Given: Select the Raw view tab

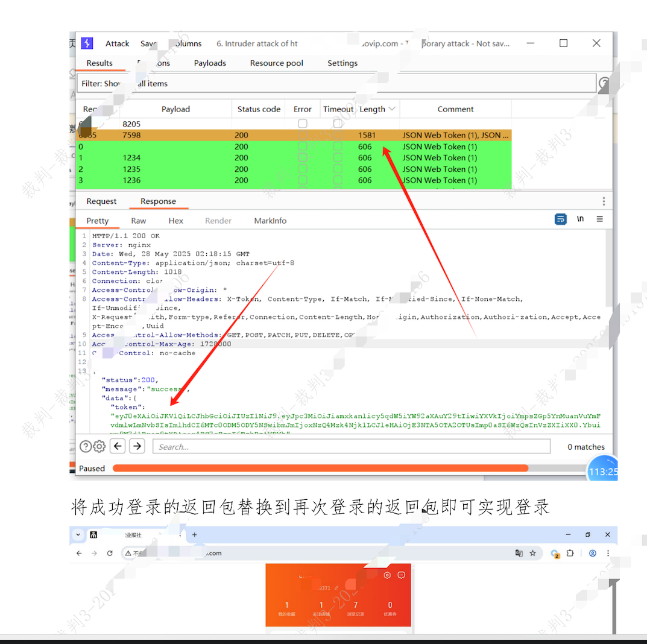Looking at the screenshot, I should (139, 221).
